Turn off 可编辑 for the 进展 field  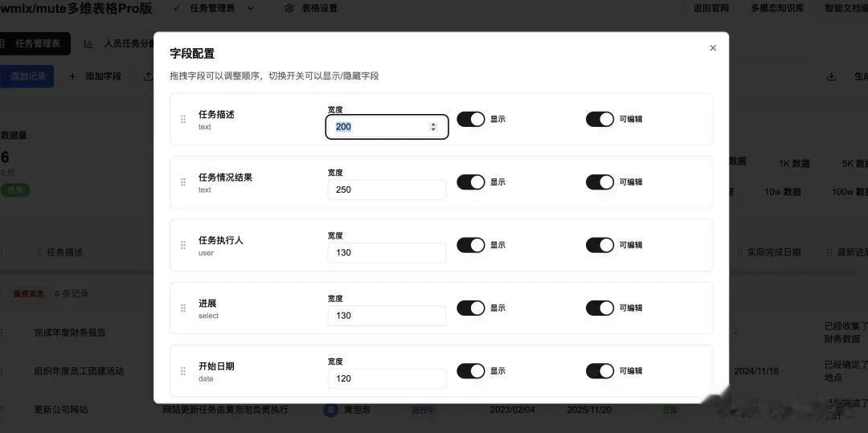pyautogui.click(x=600, y=308)
